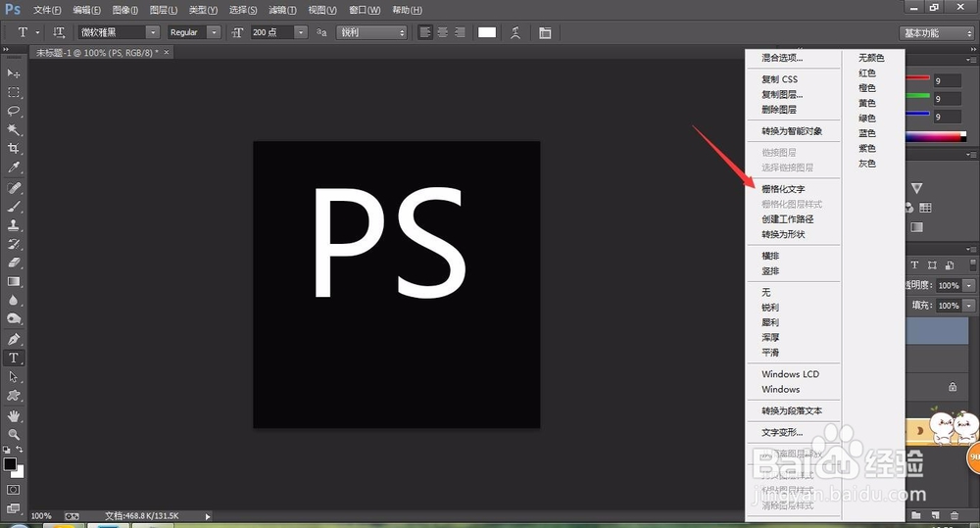Open the opacity 100% dropdown arrow
Image resolution: width=980 pixels, height=528 pixels.
click(x=969, y=286)
